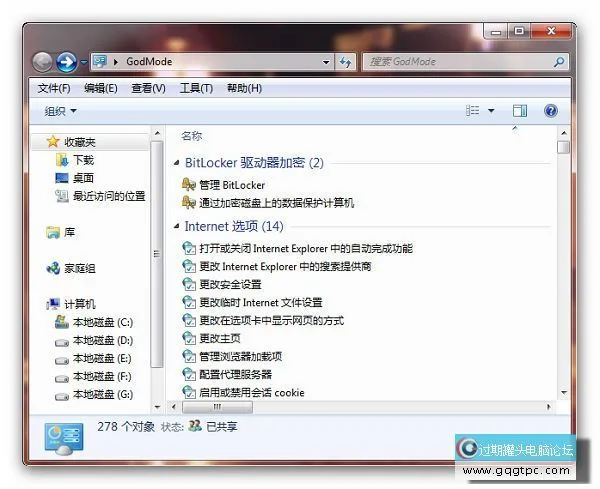Click the vertical scrollbar thumb of file list
Screen dimensions: 600x489
pos(564,147)
